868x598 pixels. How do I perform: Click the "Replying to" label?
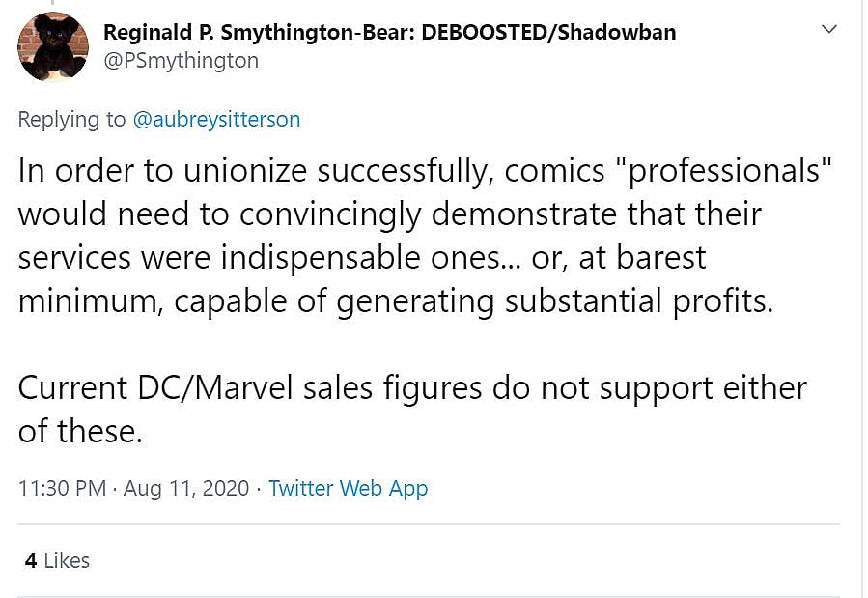click(71, 119)
